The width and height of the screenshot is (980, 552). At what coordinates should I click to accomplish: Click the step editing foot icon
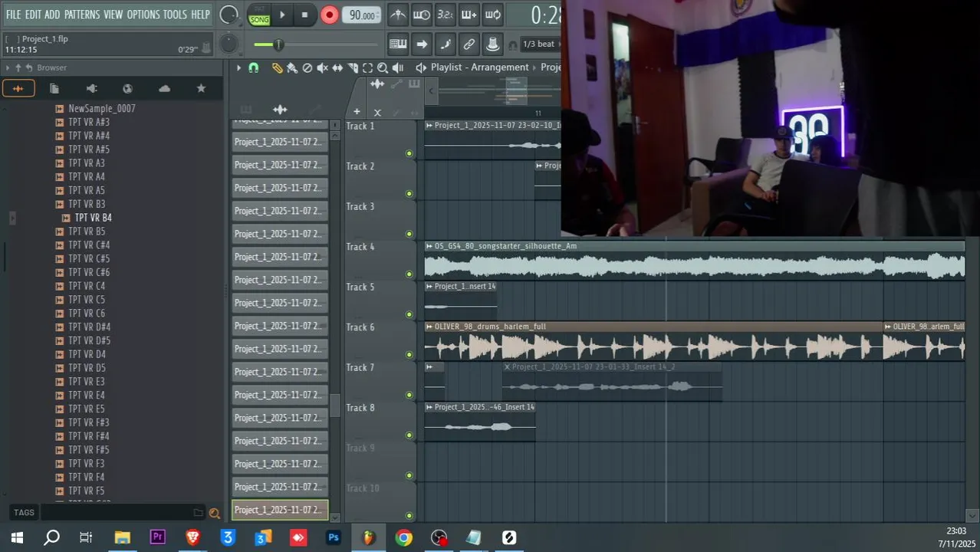point(446,44)
